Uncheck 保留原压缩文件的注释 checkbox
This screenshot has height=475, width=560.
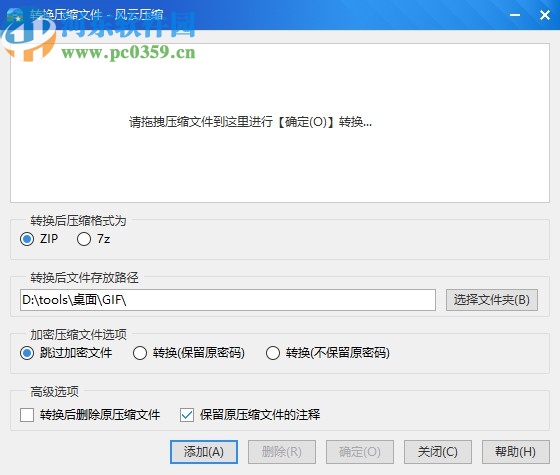[x=187, y=415]
